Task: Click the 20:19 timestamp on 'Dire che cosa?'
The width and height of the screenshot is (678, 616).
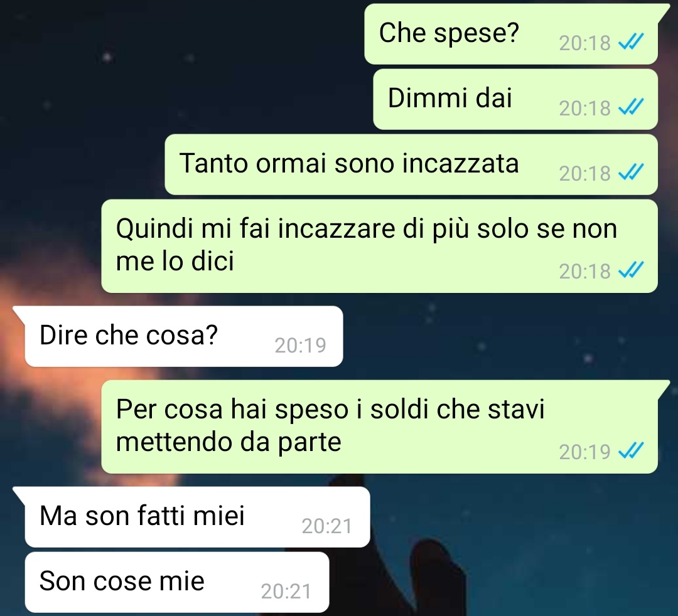Action: (x=300, y=345)
